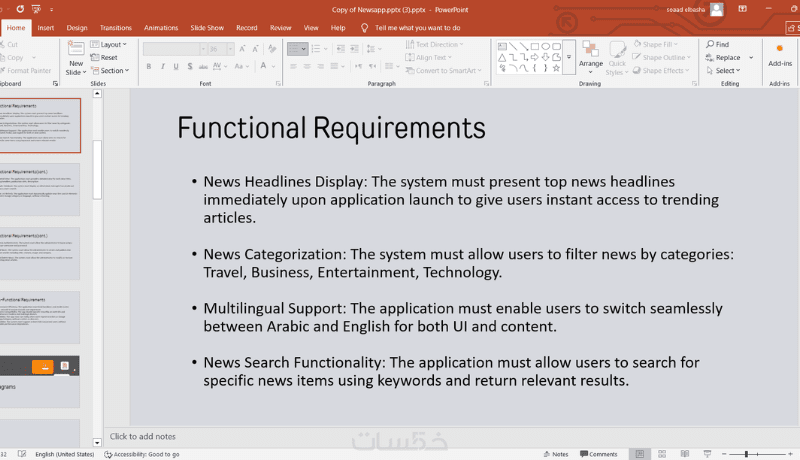Image resolution: width=800 pixels, height=460 pixels.
Task: Click to add notes area
Action: [142, 437]
